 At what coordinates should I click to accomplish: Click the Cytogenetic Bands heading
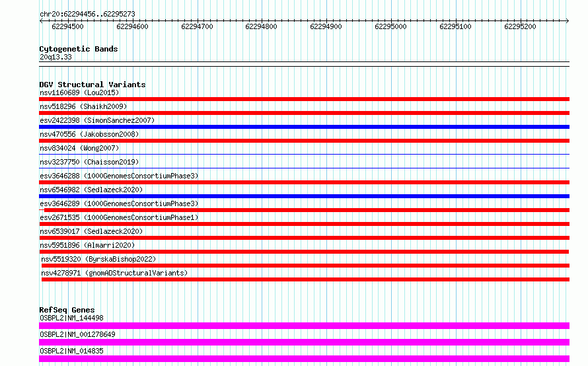click(79, 49)
